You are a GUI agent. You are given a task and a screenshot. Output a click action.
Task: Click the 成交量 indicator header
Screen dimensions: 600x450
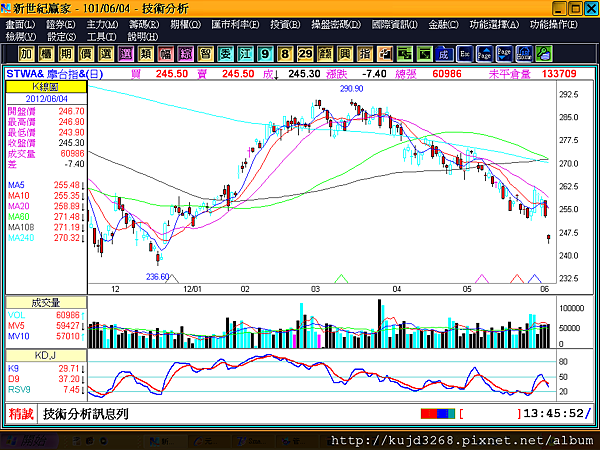(x=46, y=303)
